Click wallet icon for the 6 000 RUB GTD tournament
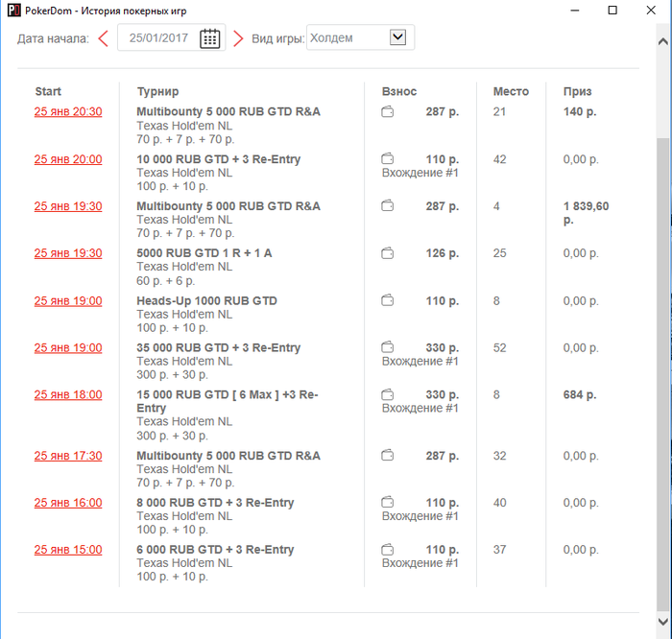 388,549
